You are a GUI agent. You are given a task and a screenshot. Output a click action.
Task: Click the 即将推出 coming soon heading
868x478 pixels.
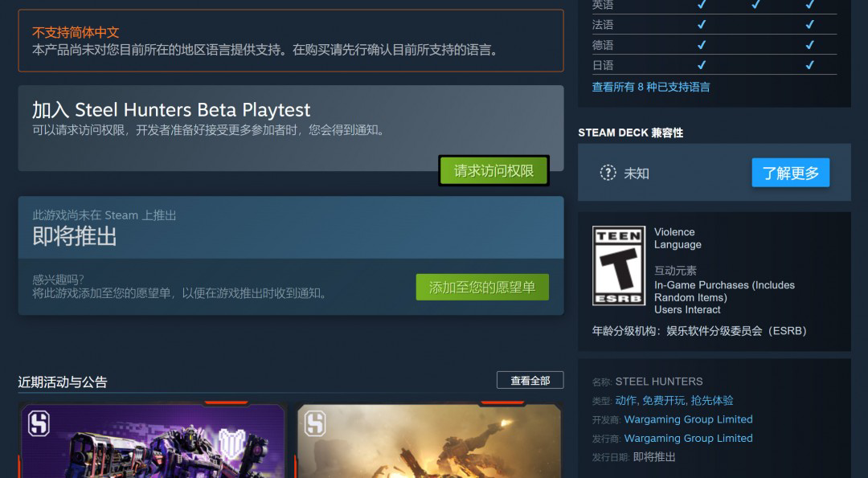pos(75,237)
